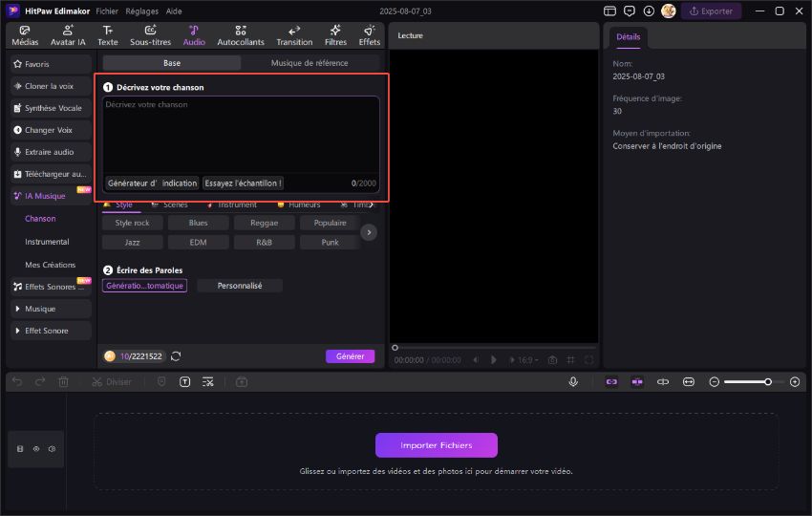Select the Humeurs category tab
Viewport: 812px width, 516px height.
click(299, 204)
